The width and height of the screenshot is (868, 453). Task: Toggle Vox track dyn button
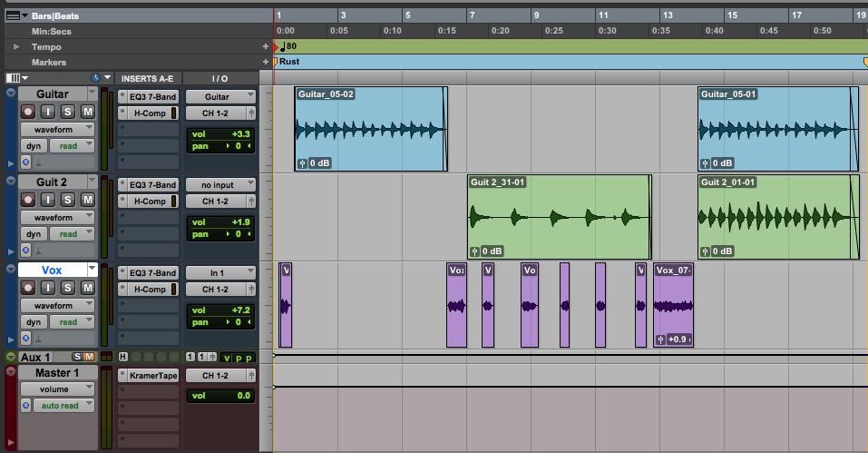point(34,322)
